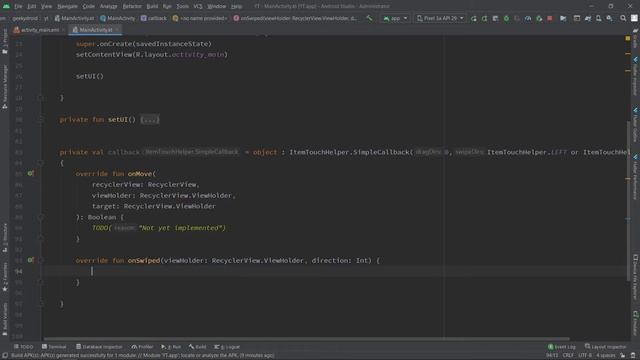Click the horizontal editor scrollbar
Viewport: 640px width, 360px height.
coord(307,339)
